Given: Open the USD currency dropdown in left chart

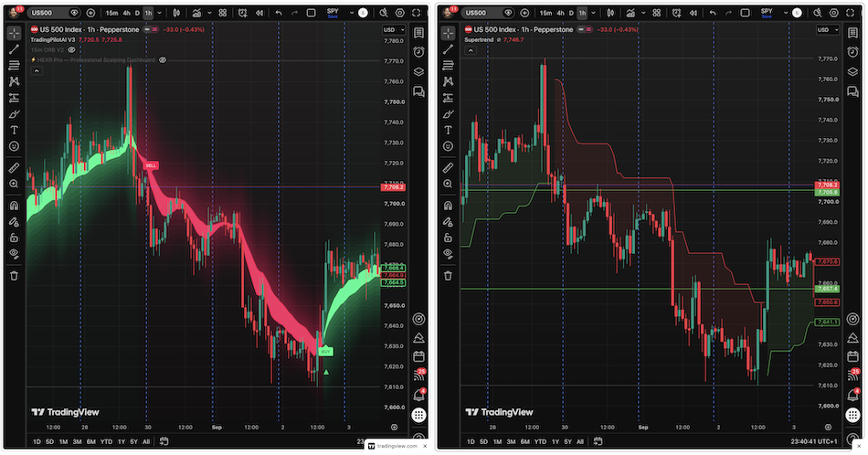Looking at the screenshot, I should [394, 30].
